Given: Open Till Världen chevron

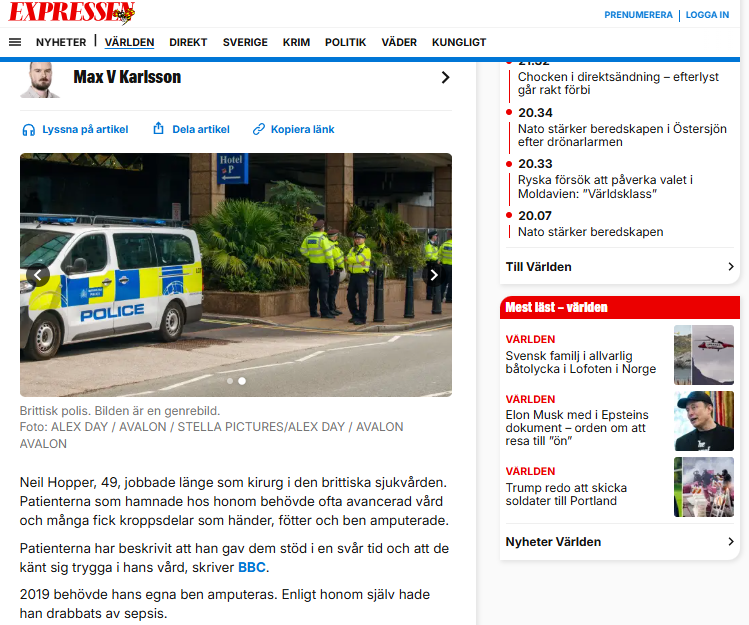Looking at the screenshot, I should click(730, 267).
